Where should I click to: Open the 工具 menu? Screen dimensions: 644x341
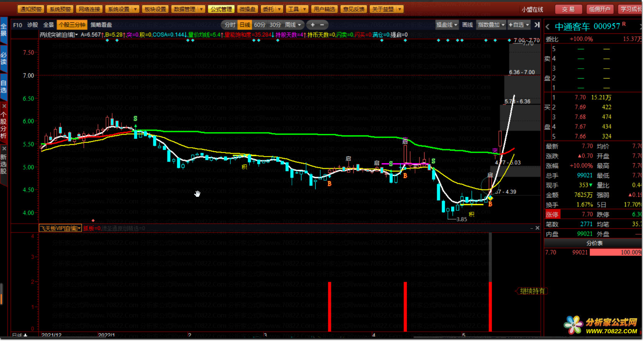(x=294, y=9)
